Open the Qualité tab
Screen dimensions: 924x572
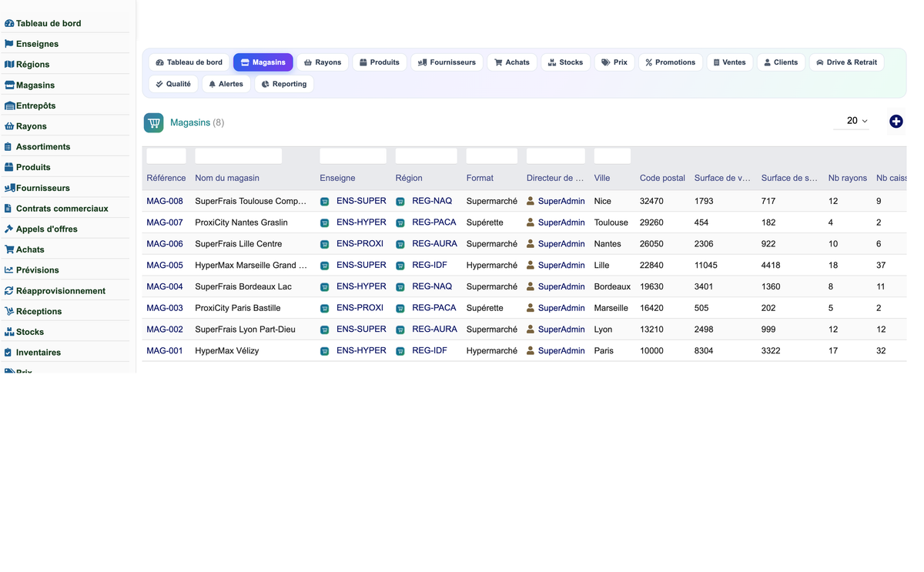point(173,84)
